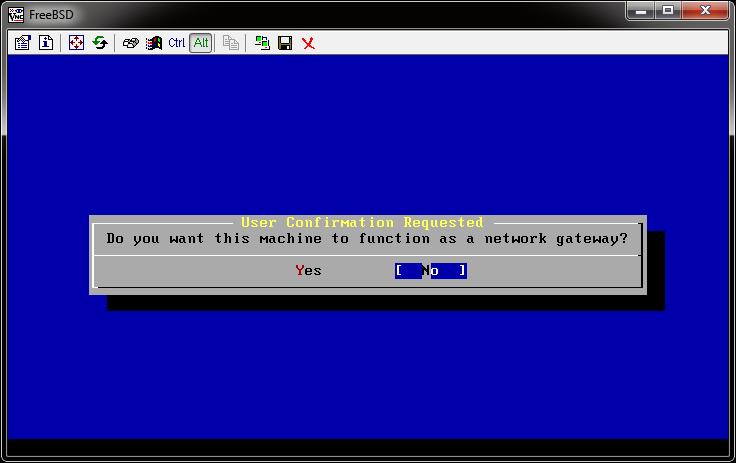This screenshot has width=736, height=463.
Task: Click the network gateway question text
Action: 367,239
